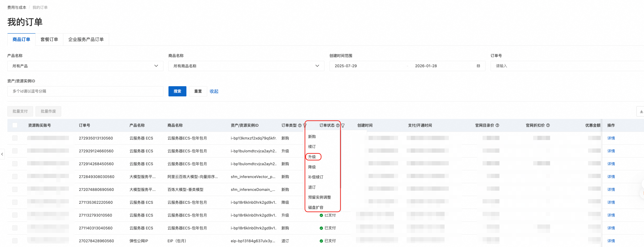Screen dimensions: 644x247
Task: Click the blue 搜索 button
Action: pos(177,91)
